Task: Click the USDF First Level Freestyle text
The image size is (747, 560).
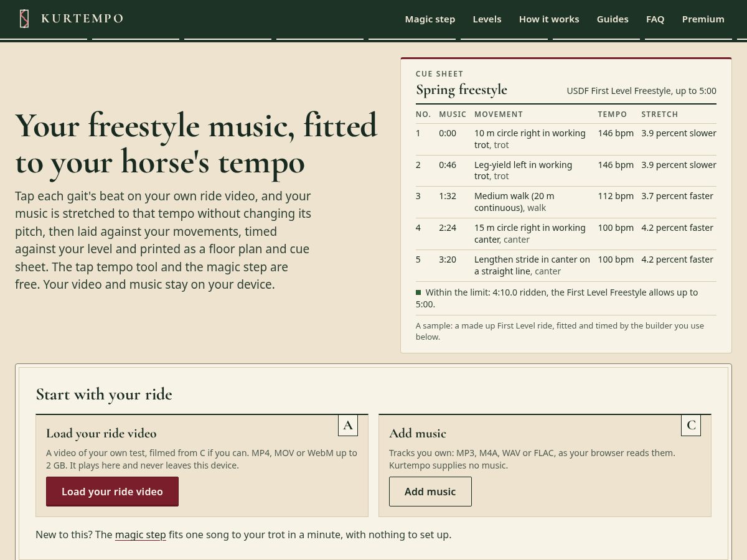Action: pyautogui.click(x=641, y=91)
